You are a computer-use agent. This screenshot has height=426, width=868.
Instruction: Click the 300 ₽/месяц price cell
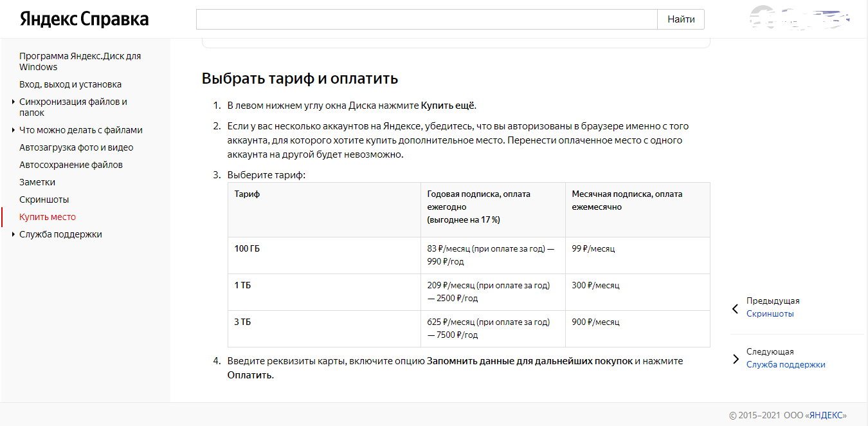tap(637, 292)
